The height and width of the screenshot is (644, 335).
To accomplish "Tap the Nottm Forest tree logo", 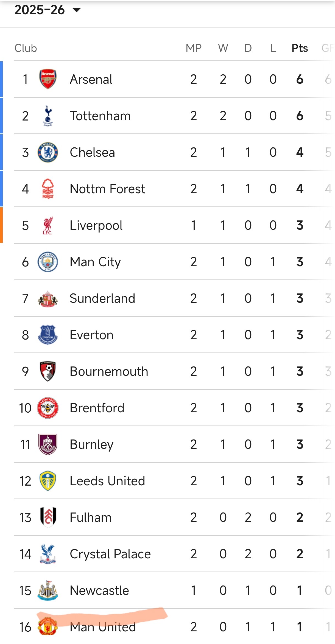I will coord(48,189).
